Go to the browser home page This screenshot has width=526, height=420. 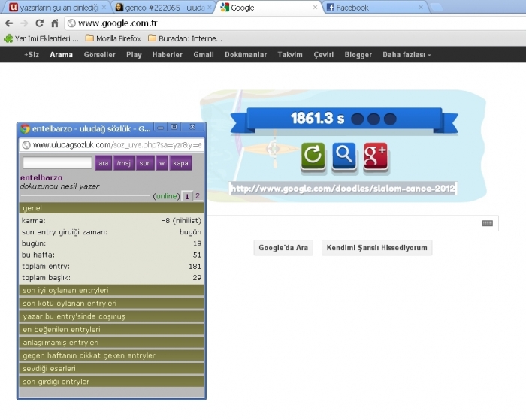(54, 23)
